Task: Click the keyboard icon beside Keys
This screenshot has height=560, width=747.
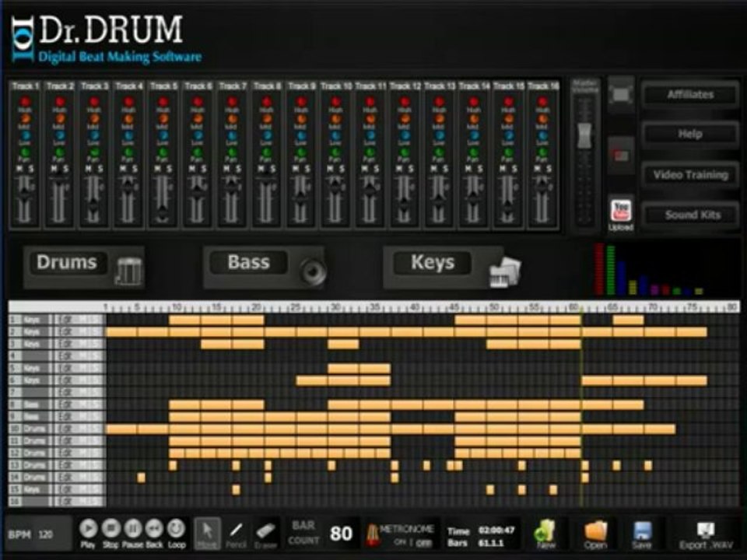Action: tap(505, 272)
